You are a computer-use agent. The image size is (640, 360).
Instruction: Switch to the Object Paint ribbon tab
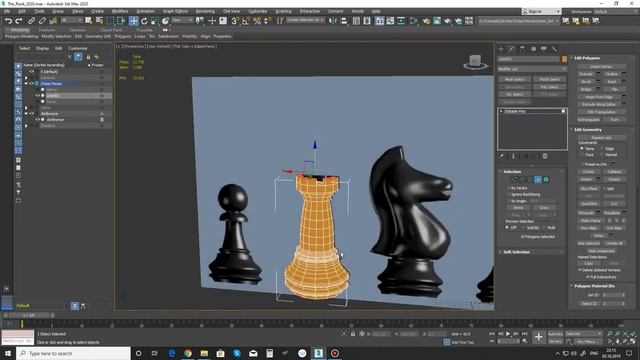click(x=111, y=30)
